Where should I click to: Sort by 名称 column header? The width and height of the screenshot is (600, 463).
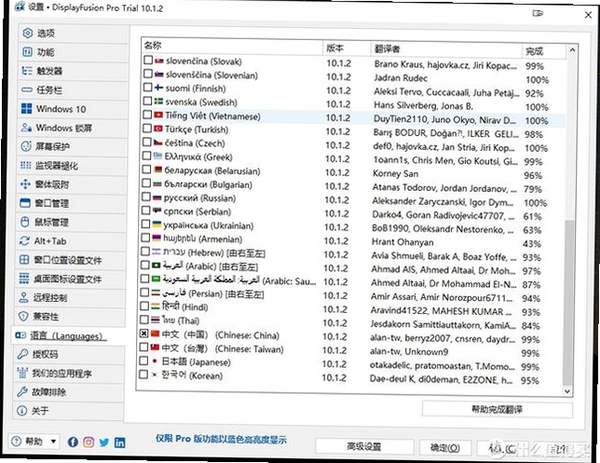point(232,46)
